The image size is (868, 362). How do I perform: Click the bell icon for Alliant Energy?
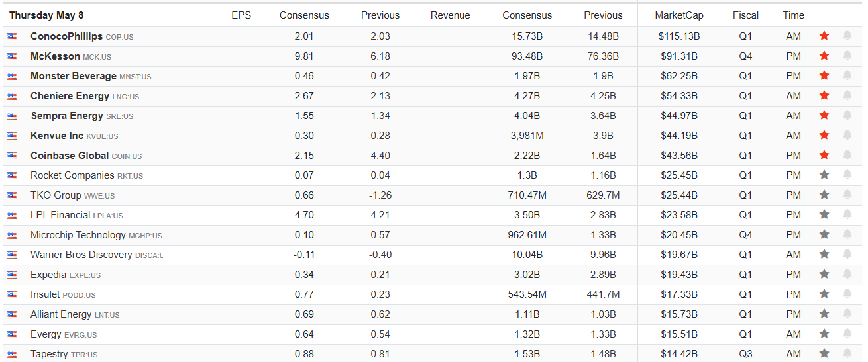pyautogui.click(x=847, y=314)
